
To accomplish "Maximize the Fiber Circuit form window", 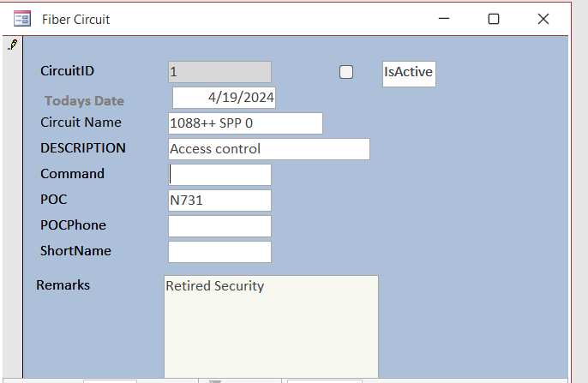I will (494, 19).
